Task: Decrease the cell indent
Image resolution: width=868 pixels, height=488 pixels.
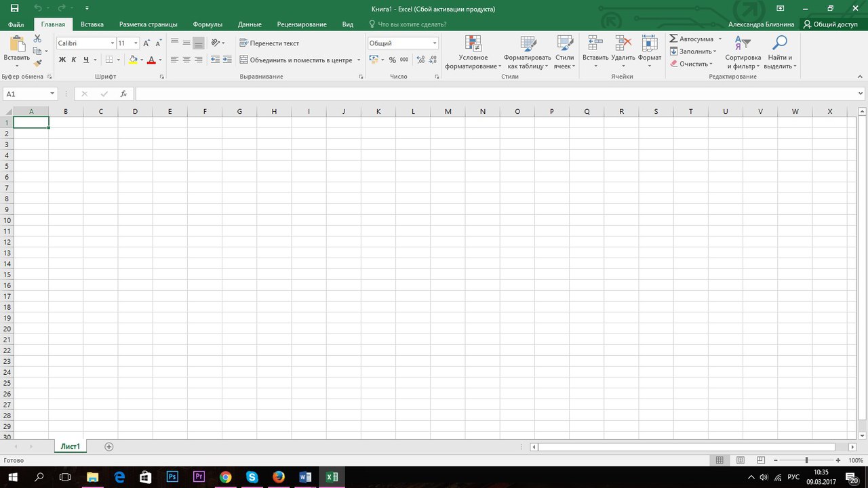Action: 216,60
